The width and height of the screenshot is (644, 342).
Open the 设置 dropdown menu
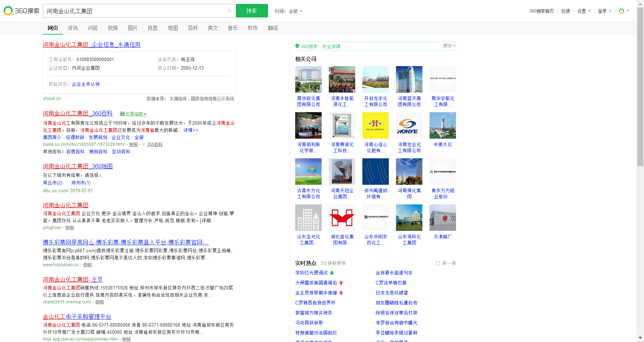pyautogui.click(x=584, y=11)
